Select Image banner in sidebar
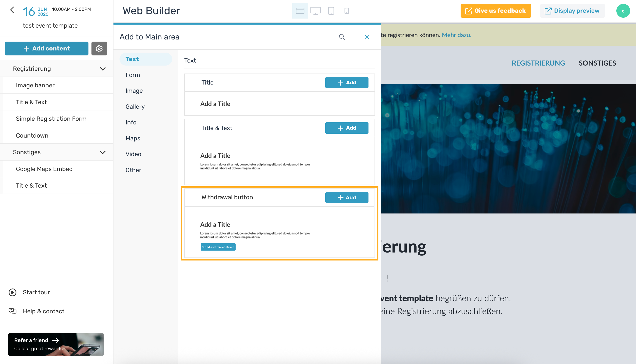This screenshot has height=364, width=636. click(58, 85)
